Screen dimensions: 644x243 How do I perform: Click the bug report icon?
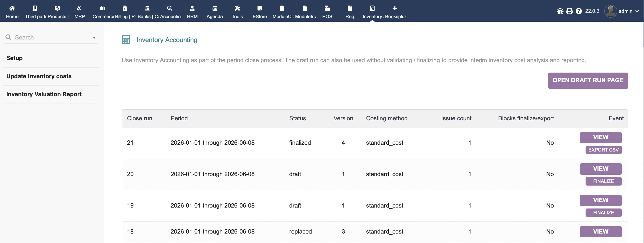[560, 11]
